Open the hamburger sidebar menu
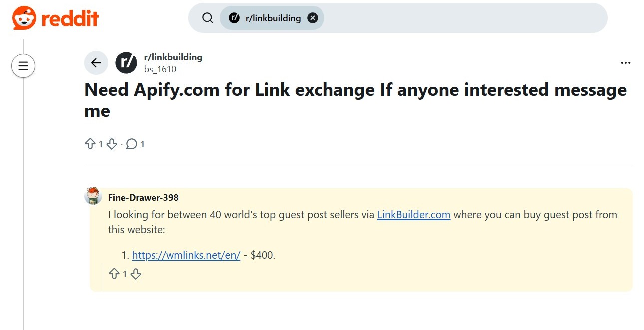The width and height of the screenshot is (644, 330). point(23,65)
